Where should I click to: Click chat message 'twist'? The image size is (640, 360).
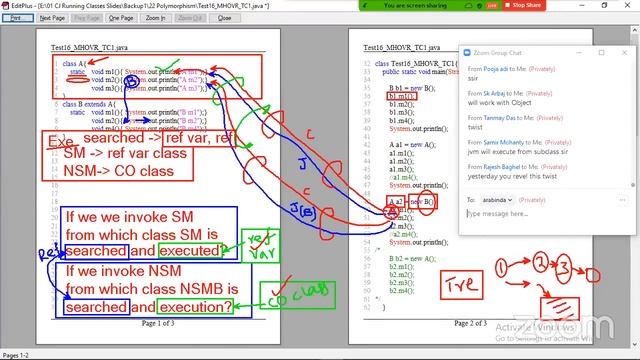pos(475,127)
